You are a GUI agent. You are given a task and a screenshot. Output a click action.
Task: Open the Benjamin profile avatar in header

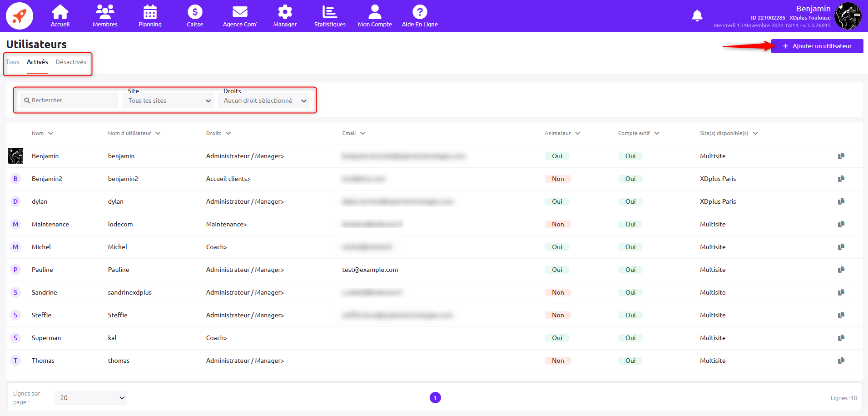[x=848, y=16]
